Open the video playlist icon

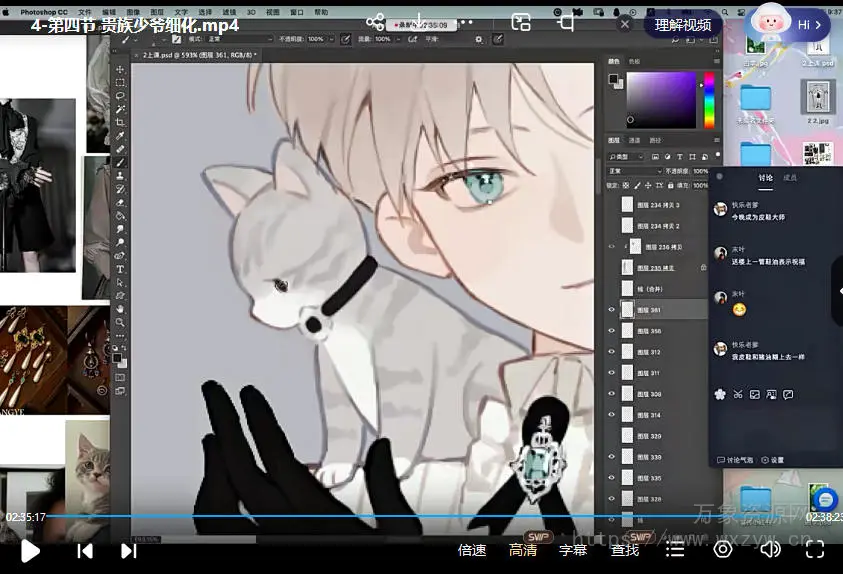(675, 549)
